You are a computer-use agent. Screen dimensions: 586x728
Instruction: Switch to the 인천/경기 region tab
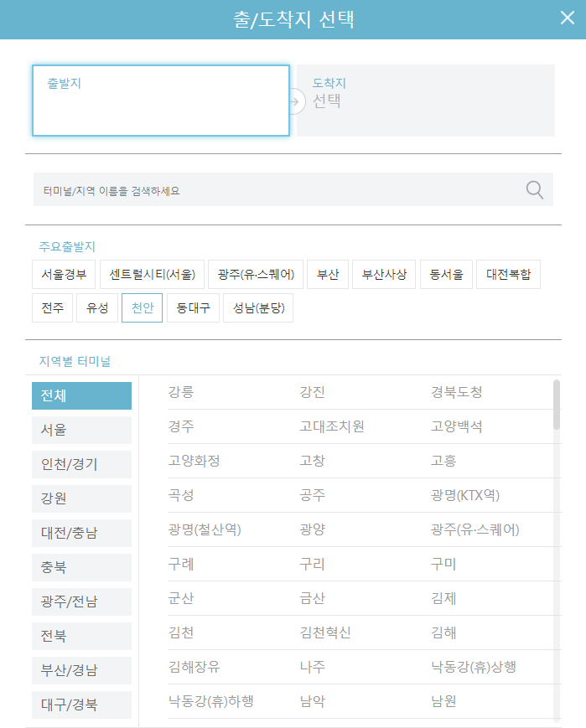pyautogui.click(x=82, y=464)
